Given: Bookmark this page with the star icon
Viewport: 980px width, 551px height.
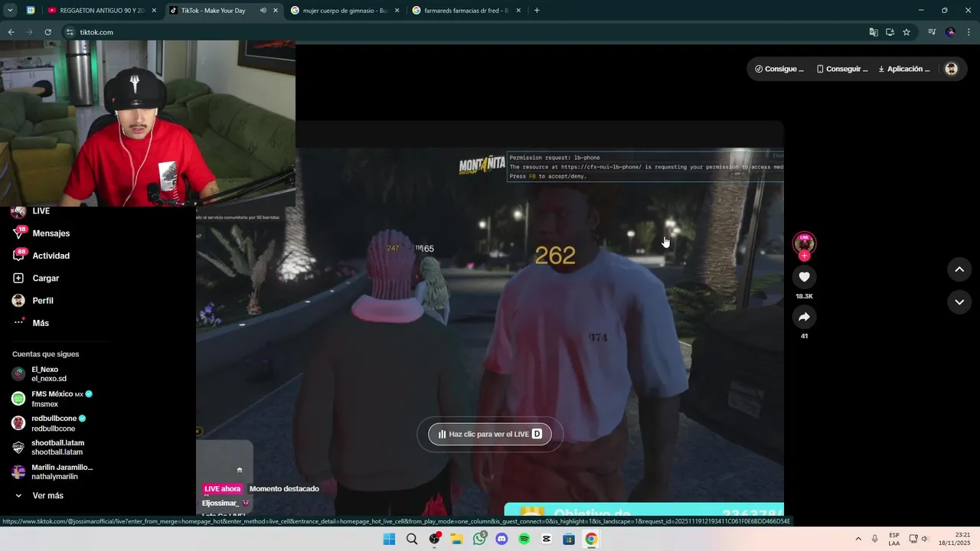Looking at the screenshot, I should [x=906, y=32].
